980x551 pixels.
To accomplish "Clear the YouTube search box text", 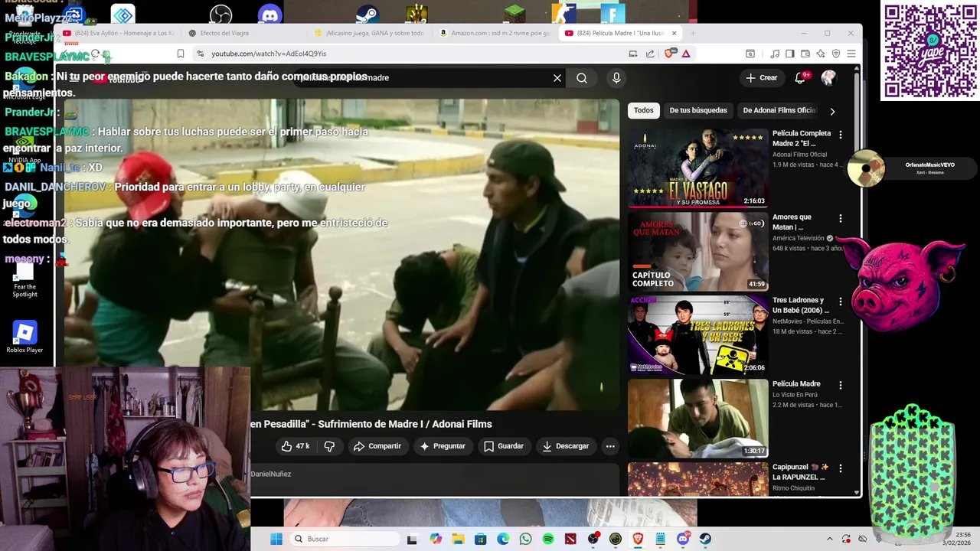I will pos(557,78).
